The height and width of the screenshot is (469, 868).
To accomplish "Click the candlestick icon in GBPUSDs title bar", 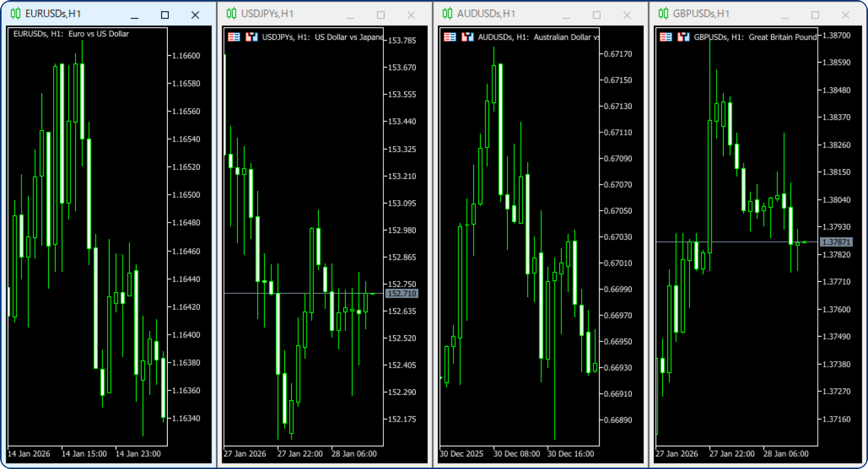I will point(663,14).
